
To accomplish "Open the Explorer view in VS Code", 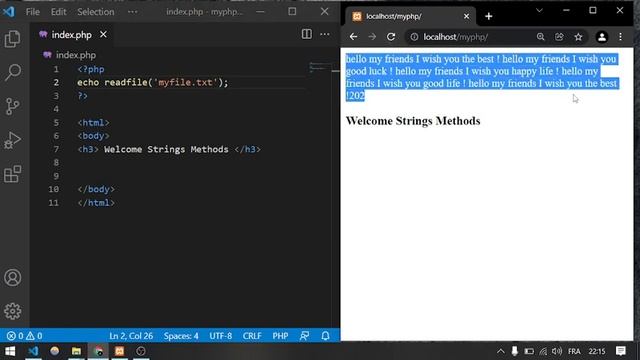I will tap(13, 39).
